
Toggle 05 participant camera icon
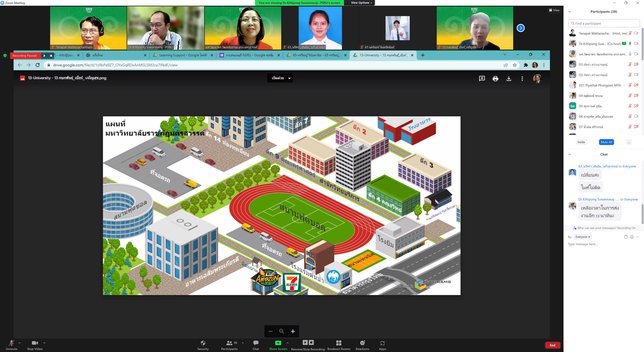(x=636, y=106)
